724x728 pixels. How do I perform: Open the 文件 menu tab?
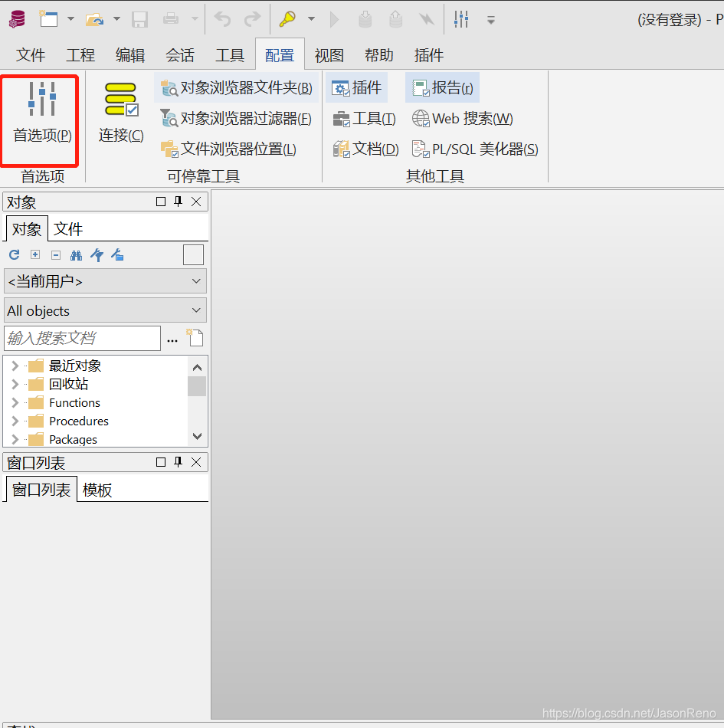pyautogui.click(x=31, y=55)
